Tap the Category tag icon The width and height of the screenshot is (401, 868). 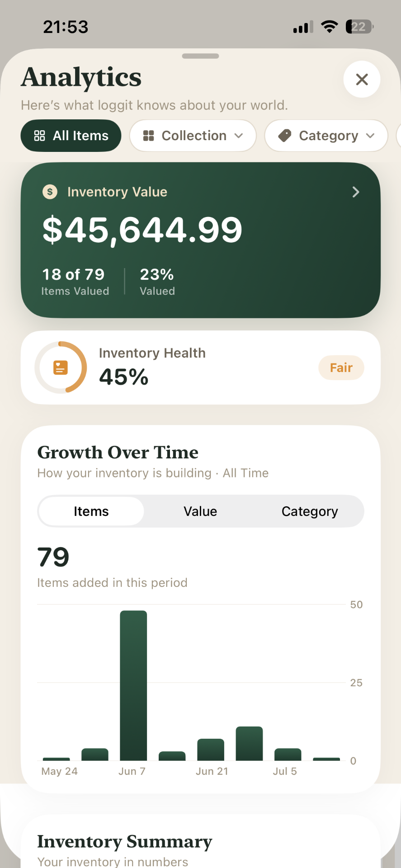click(285, 136)
